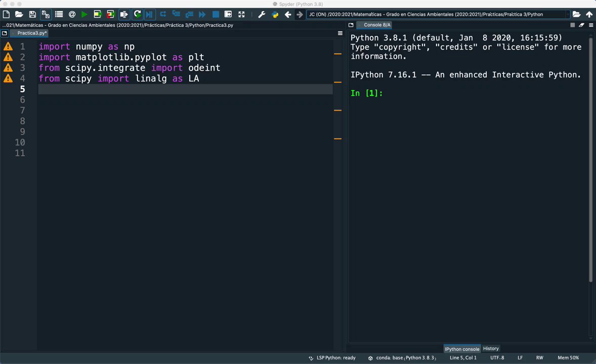Open the console pane options hamburger menu
Viewport: 596px width, 364px height.
(x=591, y=25)
